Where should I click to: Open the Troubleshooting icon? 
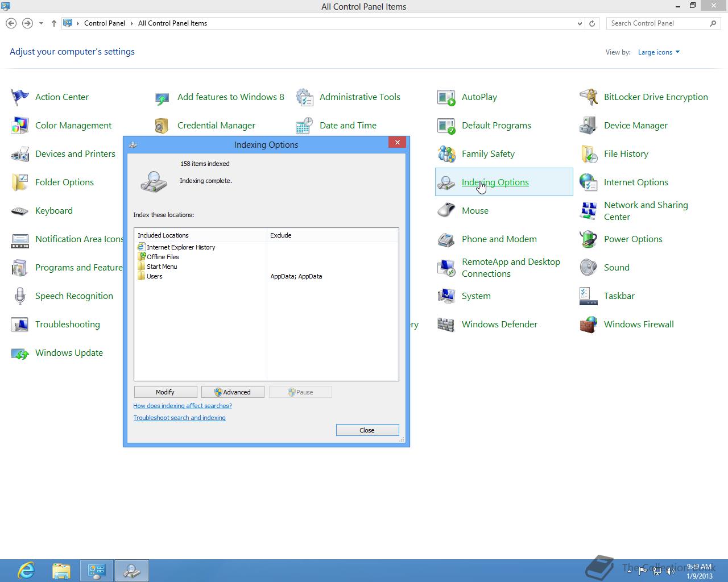tap(20, 325)
